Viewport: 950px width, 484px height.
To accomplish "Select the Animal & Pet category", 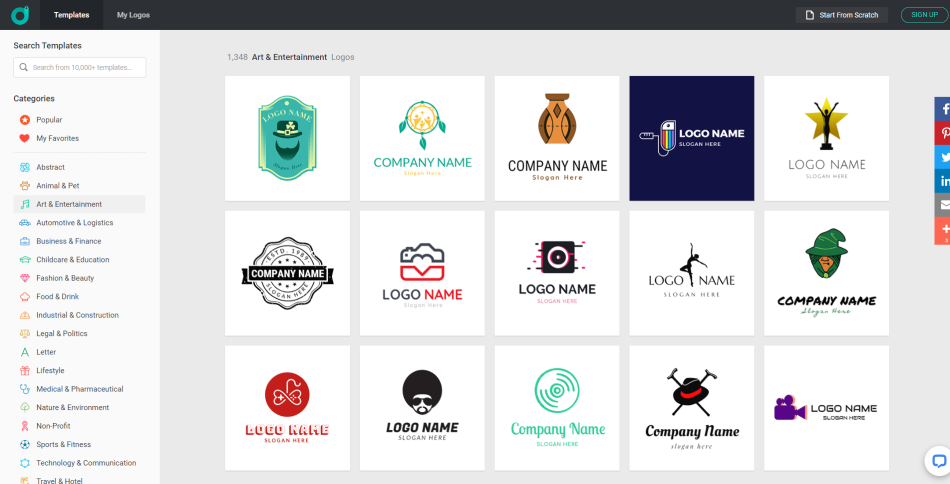I will tap(57, 186).
